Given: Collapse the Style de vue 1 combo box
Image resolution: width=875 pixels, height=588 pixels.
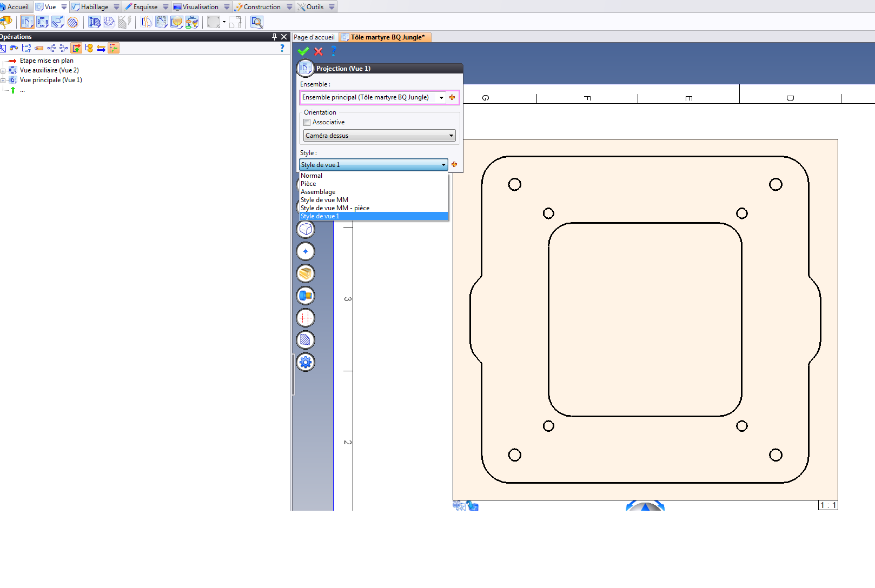Looking at the screenshot, I should click(443, 165).
